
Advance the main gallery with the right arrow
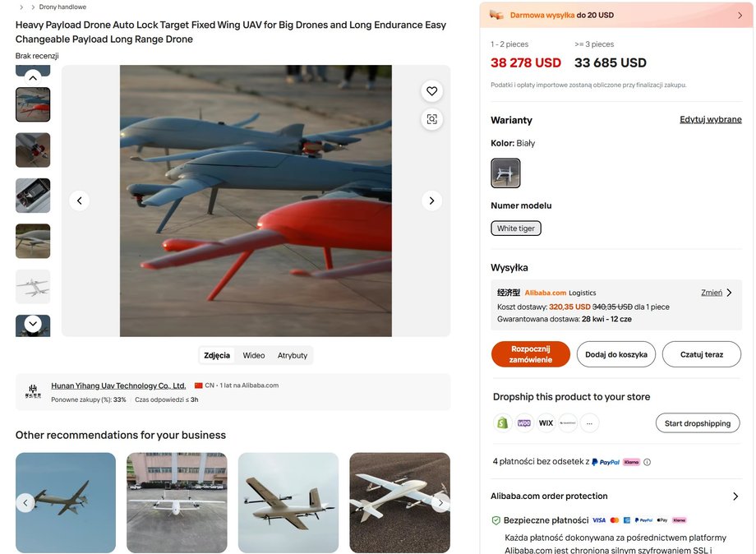431,200
